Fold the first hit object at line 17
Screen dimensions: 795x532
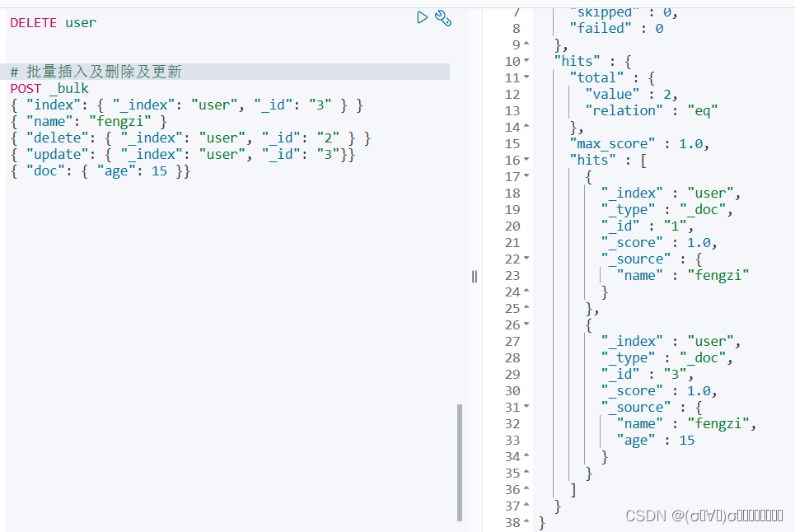coord(526,175)
